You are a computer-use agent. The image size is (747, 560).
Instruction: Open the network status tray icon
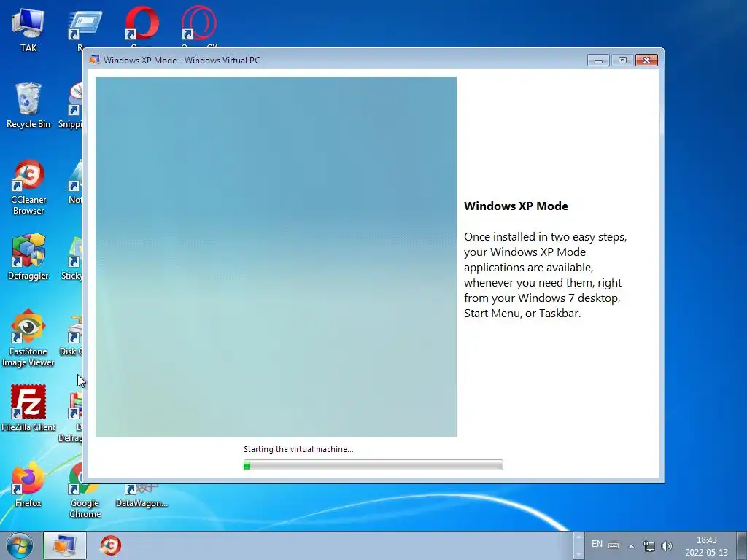coord(649,545)
